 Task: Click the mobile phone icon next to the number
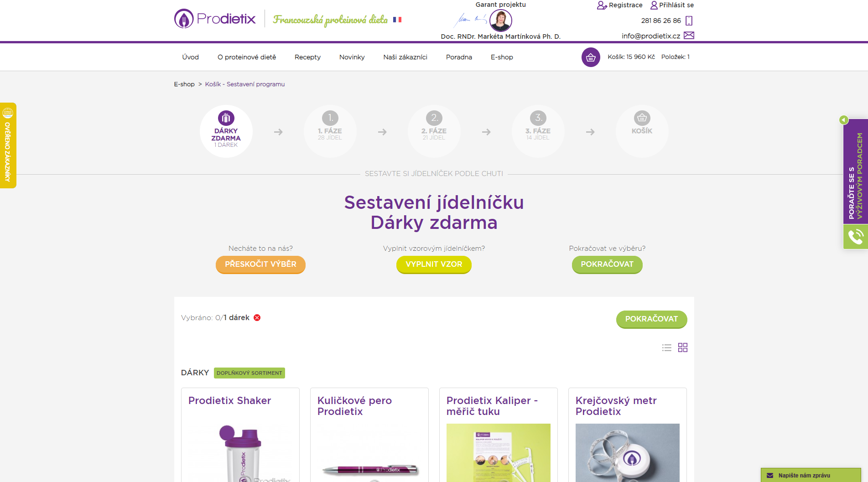click(689, 21)
